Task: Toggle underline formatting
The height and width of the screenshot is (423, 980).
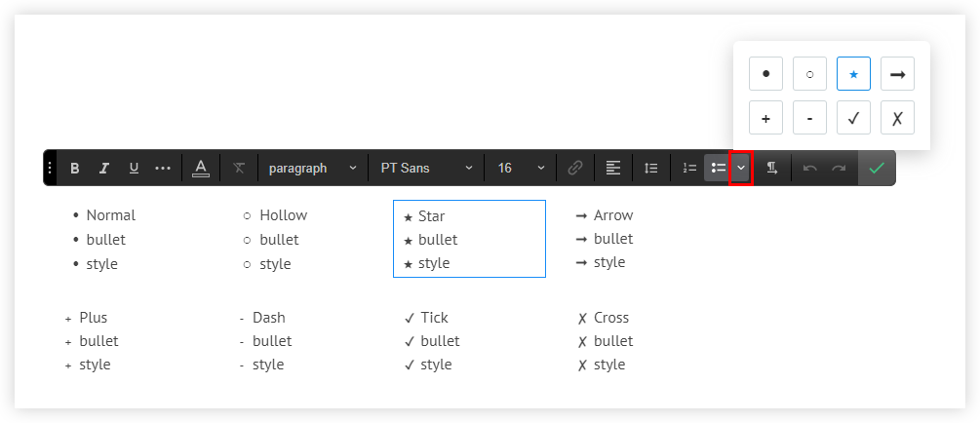Action: coord(134,168)
